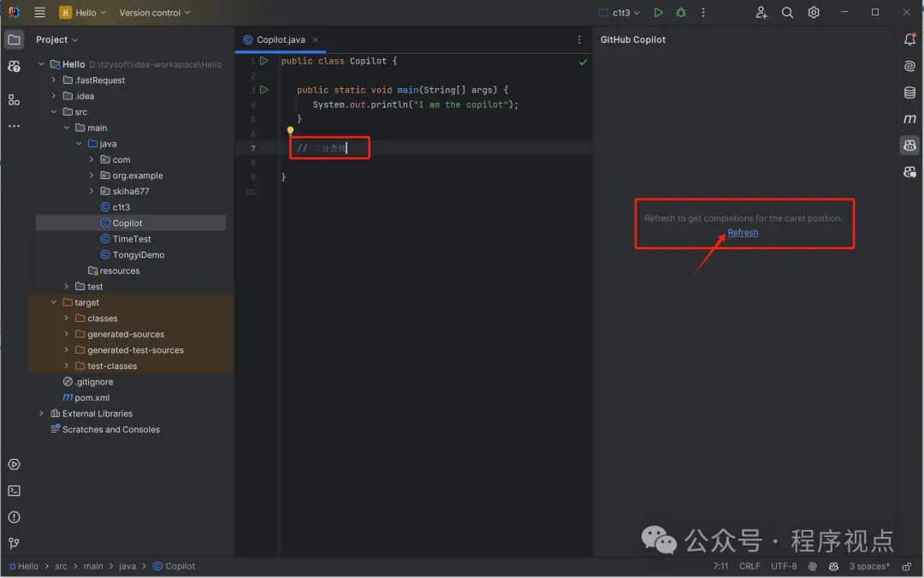Click UTF-8 encoding indicator
This screenshot has width=924, height=578.
(784, 566)
